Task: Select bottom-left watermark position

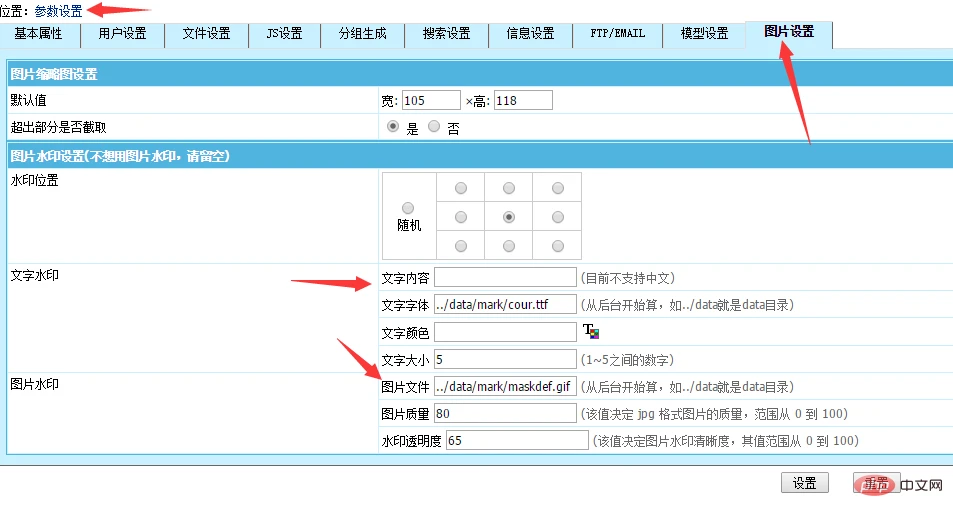Action: tap(461, 246)
